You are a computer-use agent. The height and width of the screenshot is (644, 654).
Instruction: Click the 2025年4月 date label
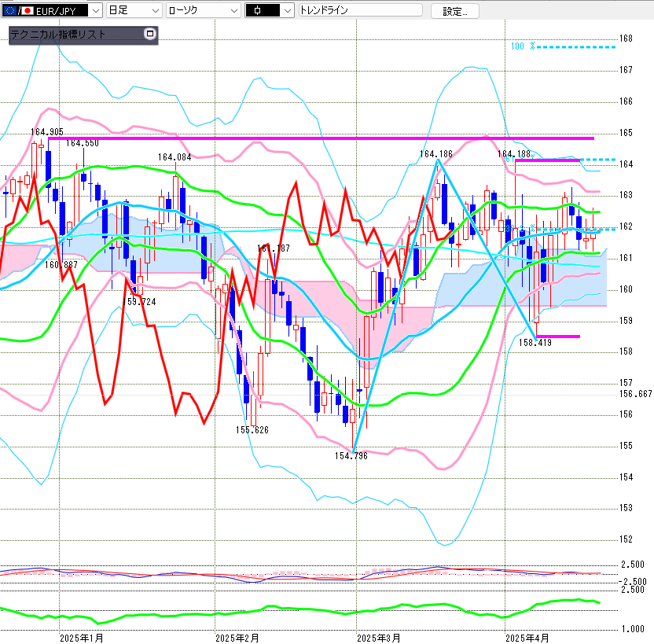[x=527, y=638]
